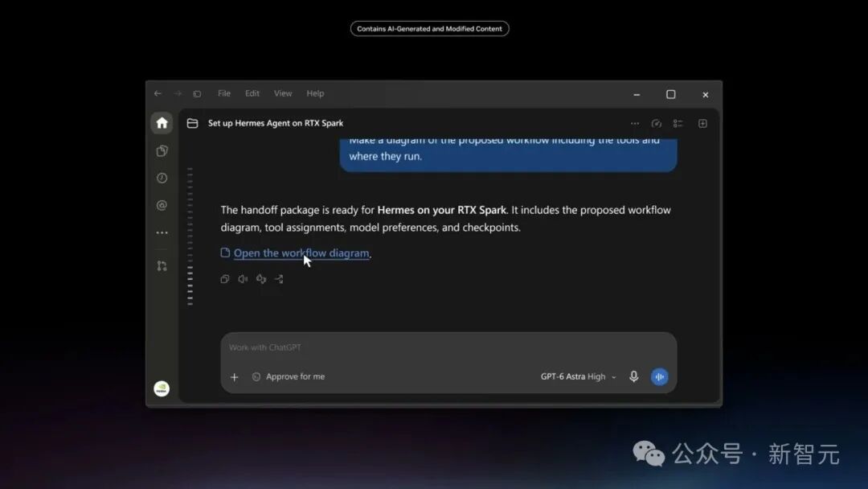Start voice mode with the blue waveform button
Image resolution: width=868 pixels, height=489 pixels.
659,376
